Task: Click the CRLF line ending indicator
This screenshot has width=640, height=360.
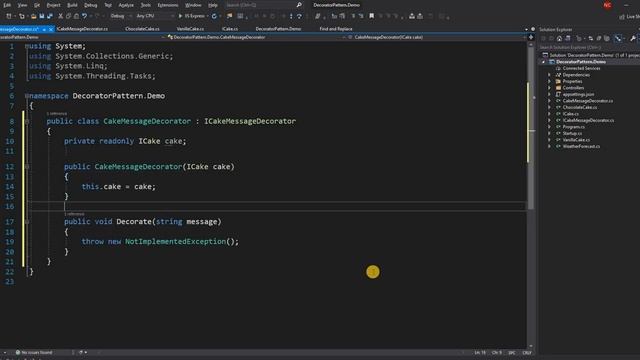Action: [527, 352]
